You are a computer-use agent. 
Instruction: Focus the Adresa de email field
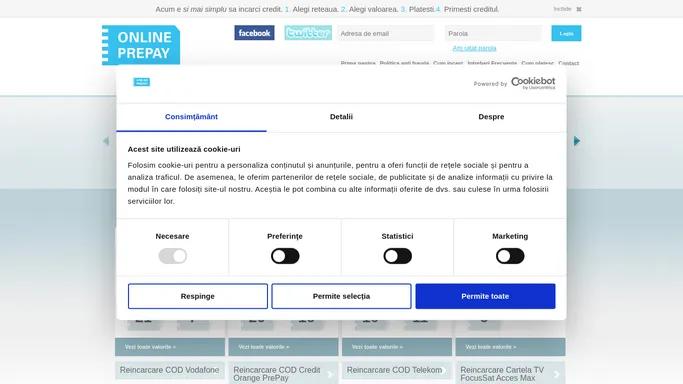click(x=385, y=33)
